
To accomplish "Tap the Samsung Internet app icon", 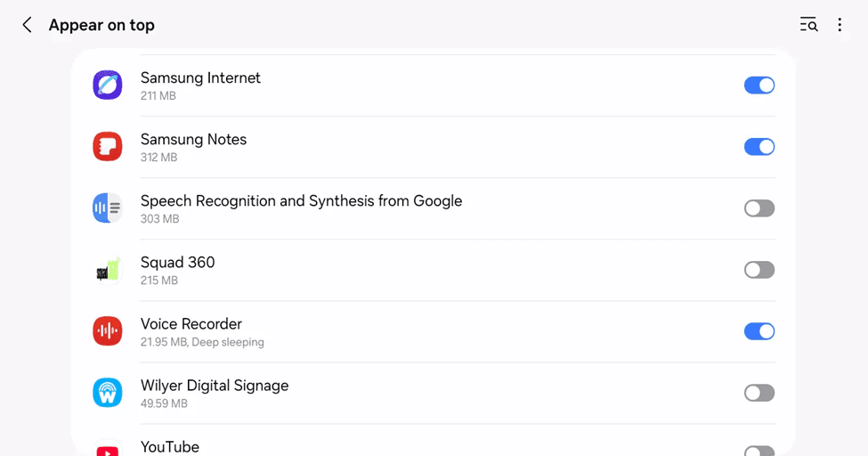I will [108, 85].
